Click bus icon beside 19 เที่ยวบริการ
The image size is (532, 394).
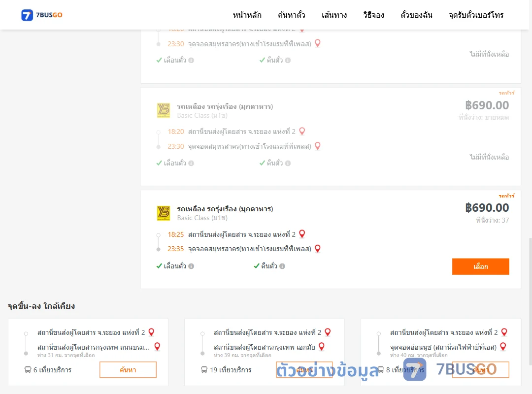click(204, 369)
